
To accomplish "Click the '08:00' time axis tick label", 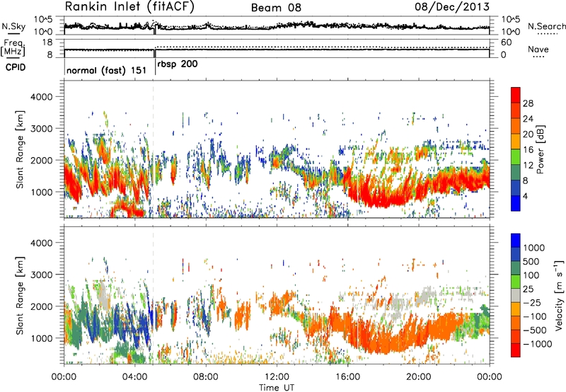I will click(206, 377).
